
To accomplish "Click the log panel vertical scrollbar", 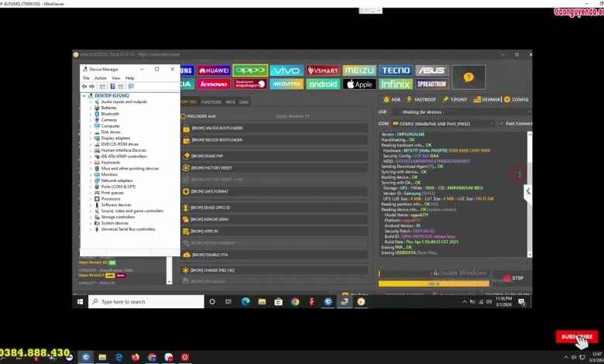I will tap(530, 194).
